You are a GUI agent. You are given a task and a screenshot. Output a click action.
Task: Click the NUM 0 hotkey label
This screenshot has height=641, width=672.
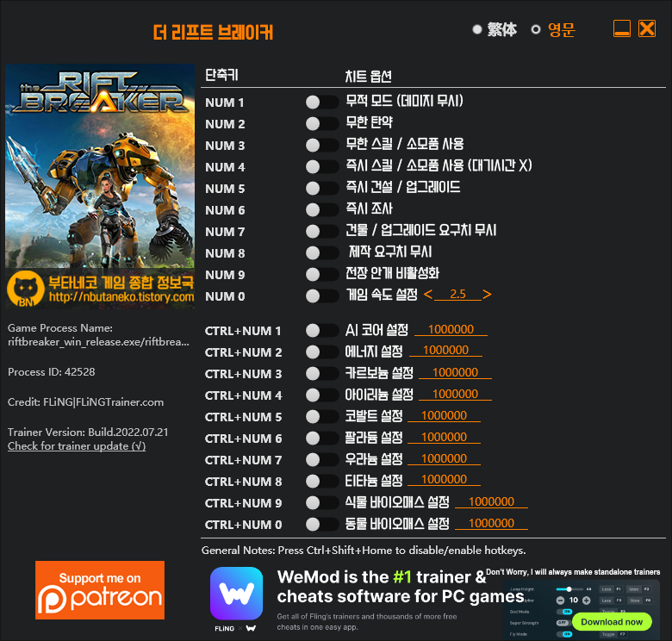225,296
